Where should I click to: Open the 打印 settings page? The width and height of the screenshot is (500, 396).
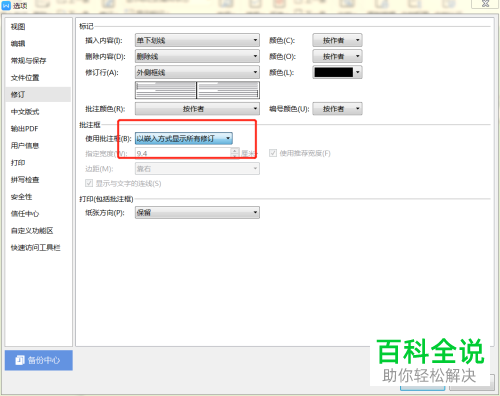18,163
